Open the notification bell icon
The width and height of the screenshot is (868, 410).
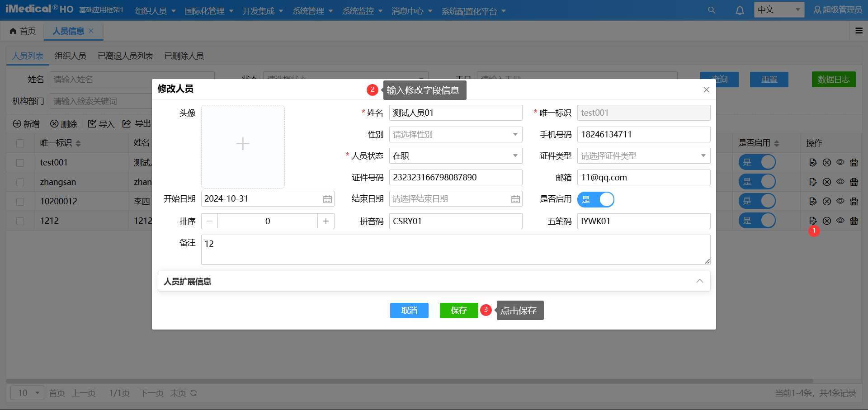tap(740, 9)
